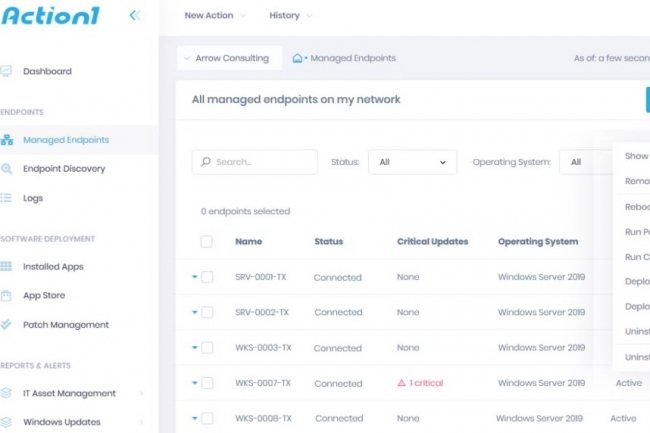The width and height of the screenshot is (650, 433).
Task: Click the Managed Endpoints network icon
Action: pos(7,140)
